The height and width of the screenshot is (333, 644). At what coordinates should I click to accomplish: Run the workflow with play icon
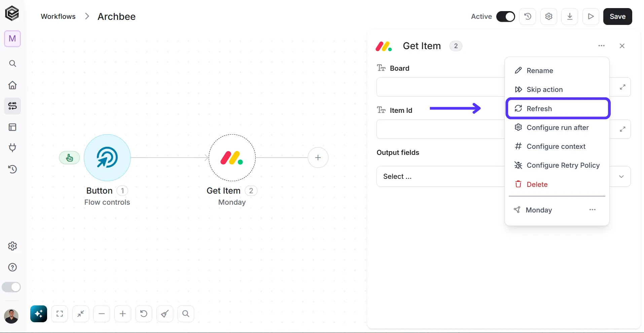click(x=591, y=16)
